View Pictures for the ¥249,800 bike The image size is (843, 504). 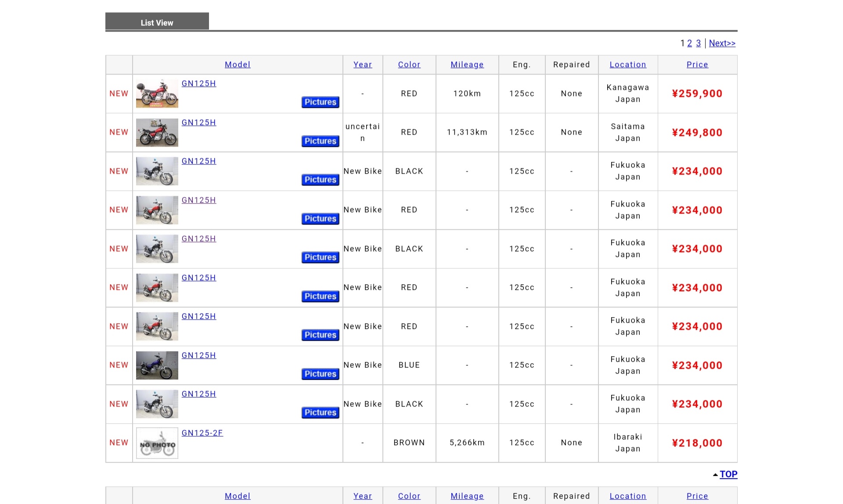321,141
